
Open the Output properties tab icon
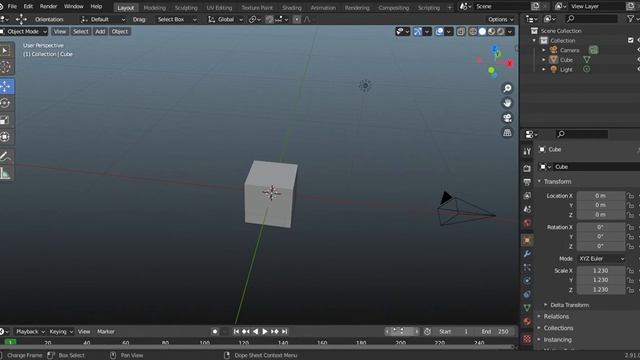[527, 182]
